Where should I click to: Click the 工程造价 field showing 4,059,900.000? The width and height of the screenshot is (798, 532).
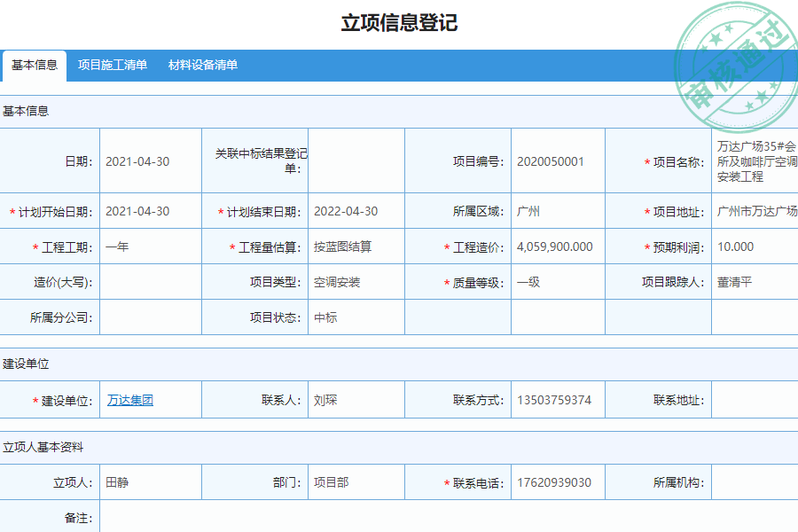554,246
